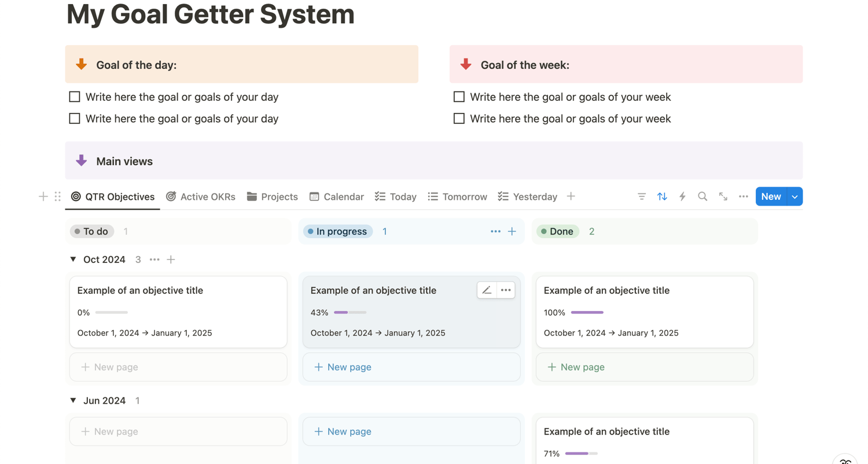Open the Done column's 100% objective card
The width and height of the screenshot is (868, 464).
click(645, 312)
